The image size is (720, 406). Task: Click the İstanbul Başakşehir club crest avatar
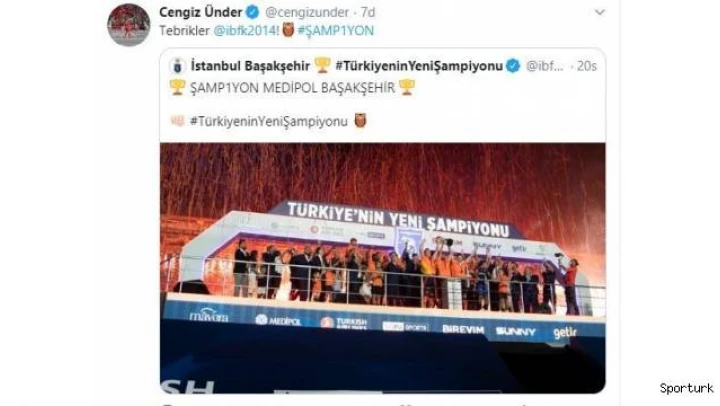tap(177, 66)
